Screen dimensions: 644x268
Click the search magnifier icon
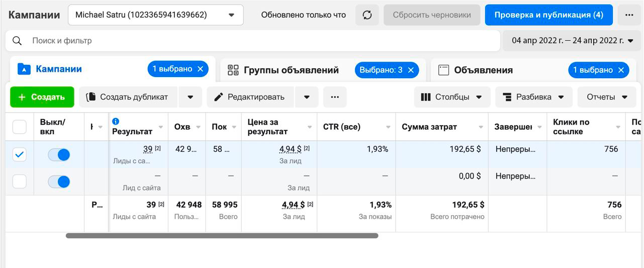[x=17, y=41]
